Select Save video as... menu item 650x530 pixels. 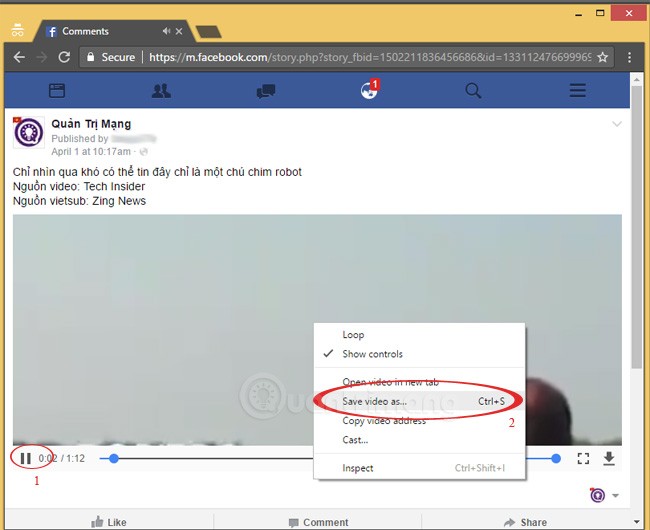[374, 401]
